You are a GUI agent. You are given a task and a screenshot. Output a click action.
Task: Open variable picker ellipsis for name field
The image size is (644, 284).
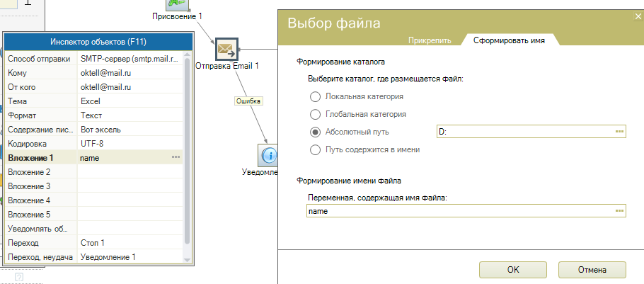(x=619, y=211)
